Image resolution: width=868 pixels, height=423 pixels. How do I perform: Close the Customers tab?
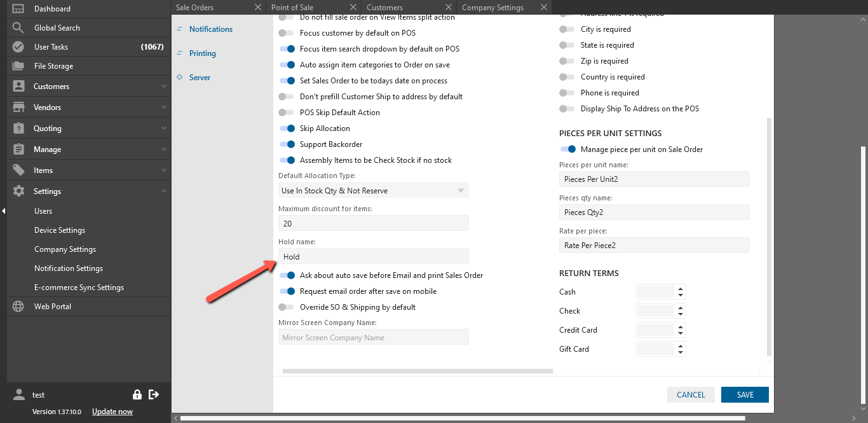coord(449,8)
